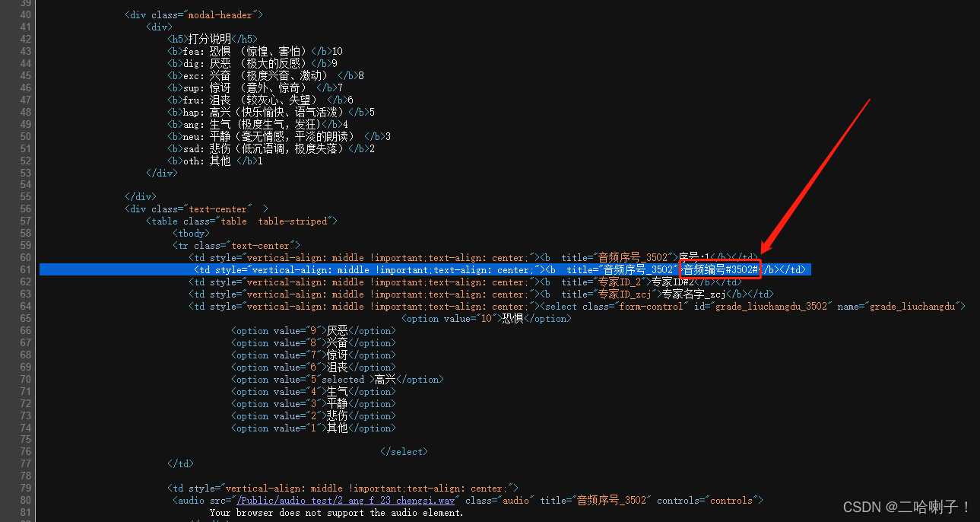The height and width of the screenshot is (522, 980).
Task: Click the closing select tag
Action: pos(403,452)
